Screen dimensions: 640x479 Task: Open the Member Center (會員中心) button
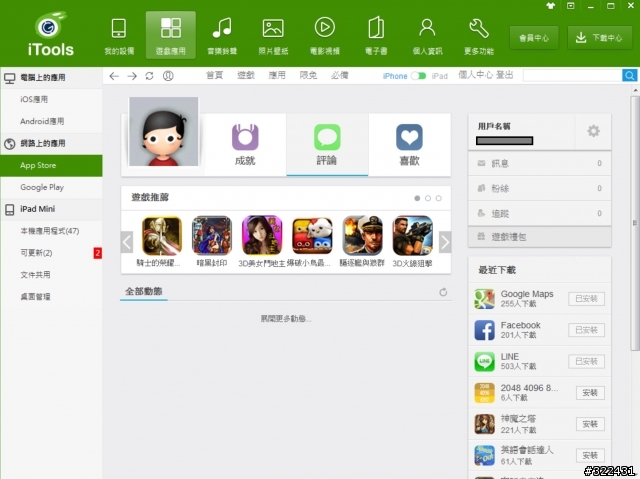534,38
